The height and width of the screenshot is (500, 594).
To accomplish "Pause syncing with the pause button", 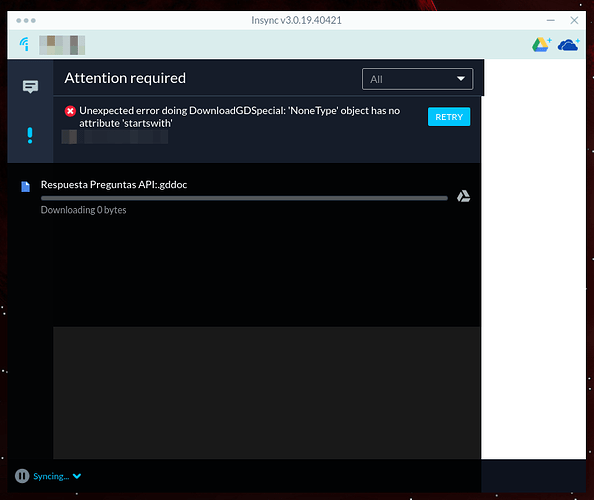I will [x=22, y=476].
